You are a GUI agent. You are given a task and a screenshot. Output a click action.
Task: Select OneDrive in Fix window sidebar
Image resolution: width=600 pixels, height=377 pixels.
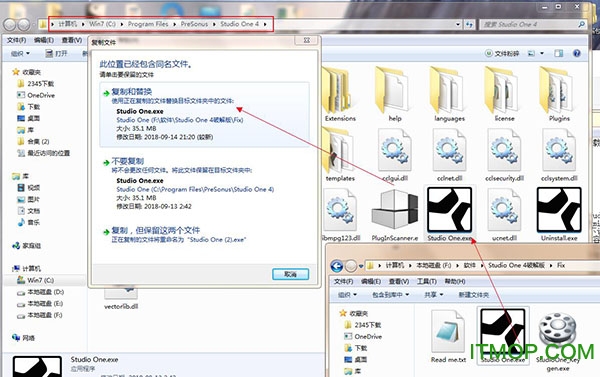click(x=363, y=336)
